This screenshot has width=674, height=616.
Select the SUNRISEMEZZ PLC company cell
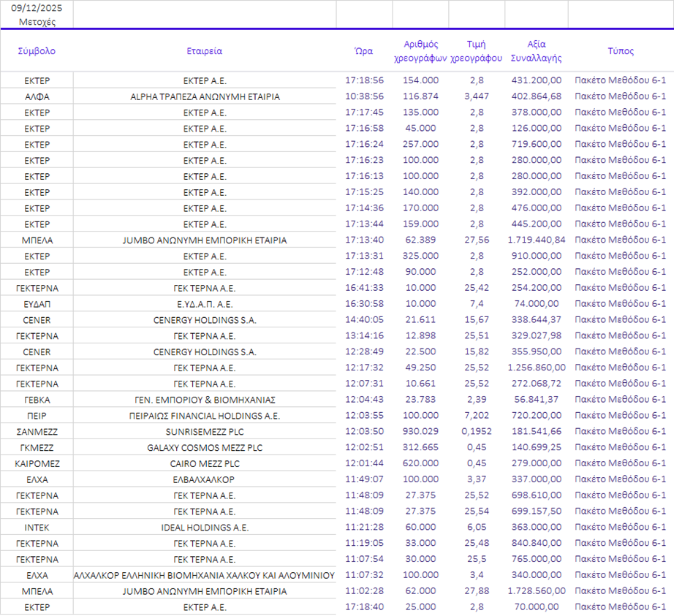click(x=205, y=432)
